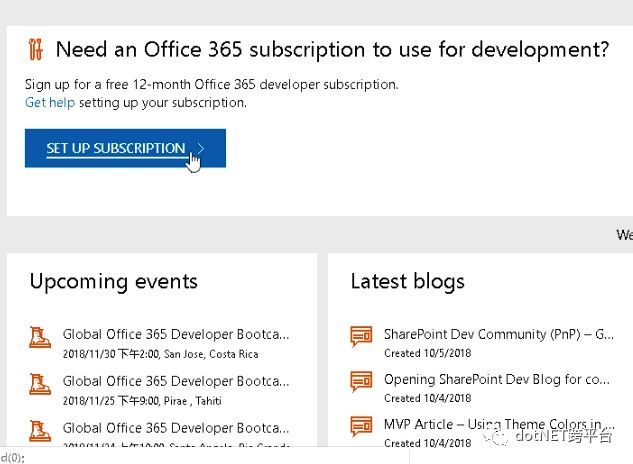Click the Latest blogs heading
Screen dimensions: 633x464
(407, 281)
